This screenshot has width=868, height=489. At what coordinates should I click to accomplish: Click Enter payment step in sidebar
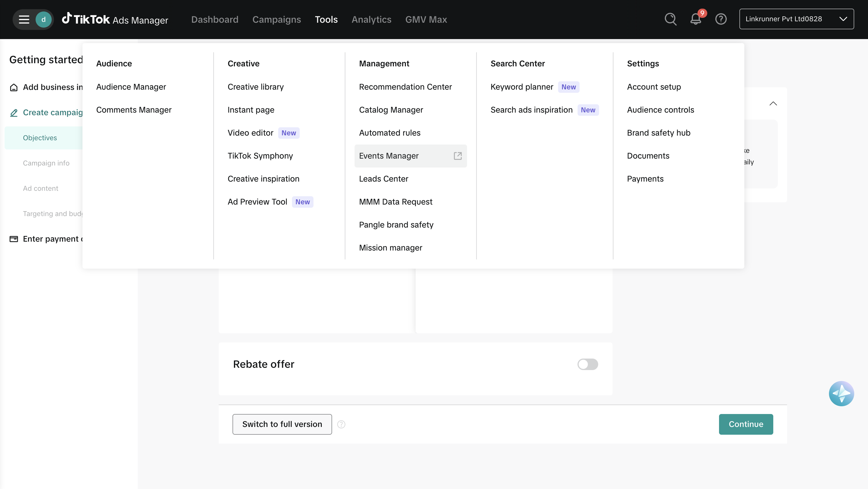[53, 239]
